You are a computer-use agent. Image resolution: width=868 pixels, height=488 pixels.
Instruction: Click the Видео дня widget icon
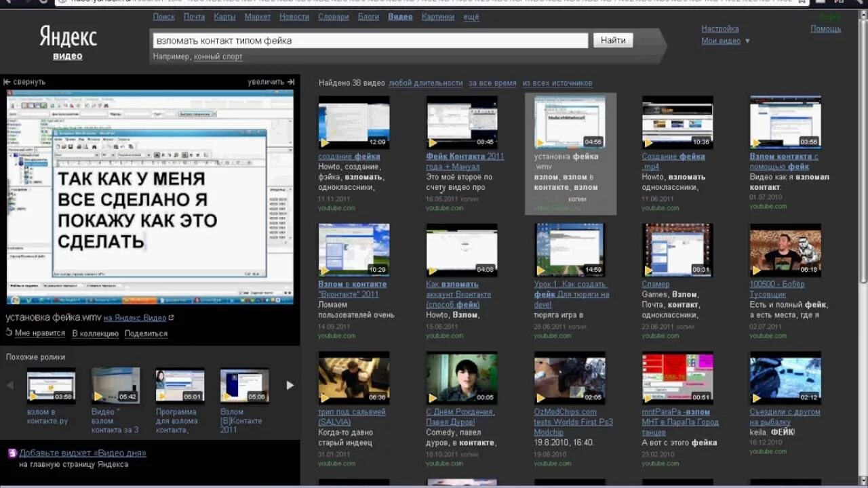(12, 453)
